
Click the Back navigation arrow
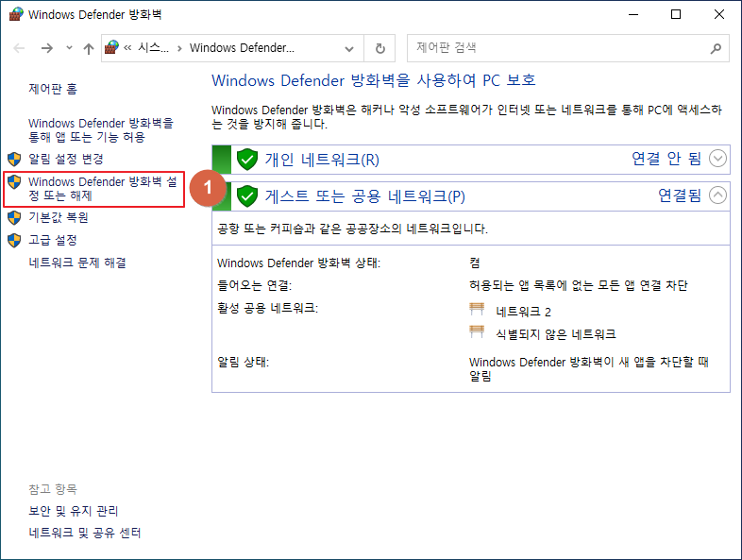[x=19, y=48]
